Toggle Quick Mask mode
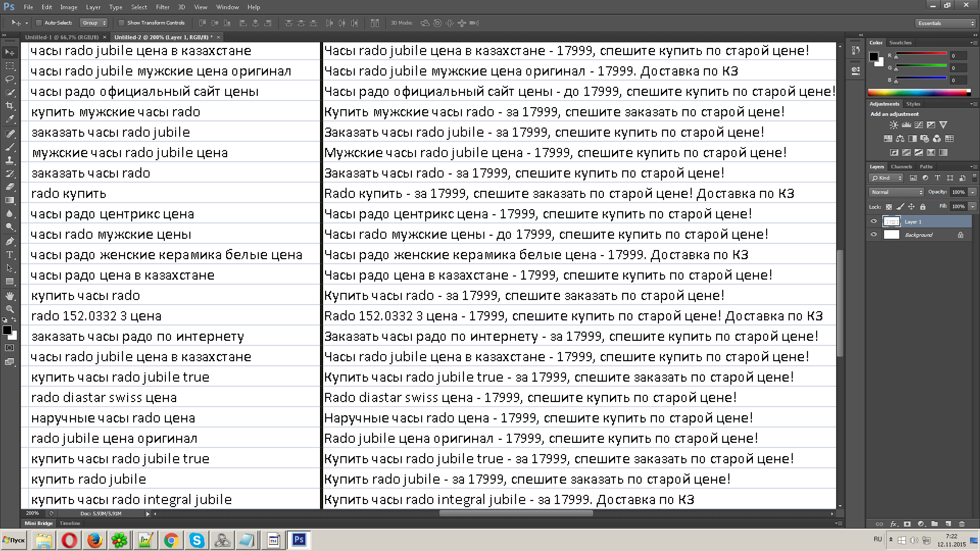The width and height of the screenshot is (980, 551). 10,348
